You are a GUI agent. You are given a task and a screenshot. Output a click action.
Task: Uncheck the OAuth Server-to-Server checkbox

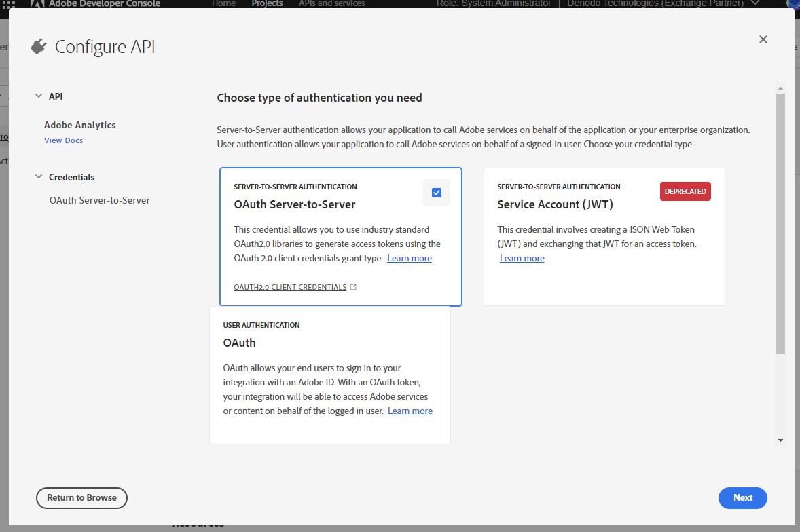pyautogui.click(x=436, y=193)
